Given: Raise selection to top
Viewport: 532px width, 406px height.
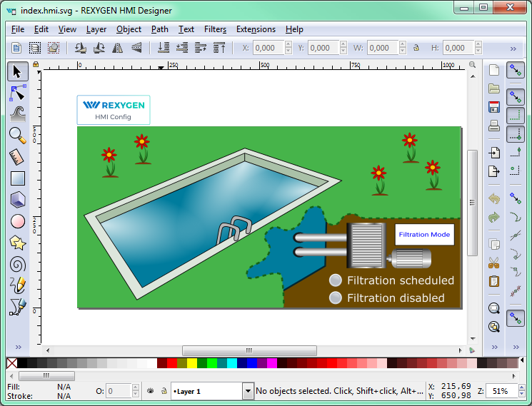Looking at the screenshot, I should point(219,48).
